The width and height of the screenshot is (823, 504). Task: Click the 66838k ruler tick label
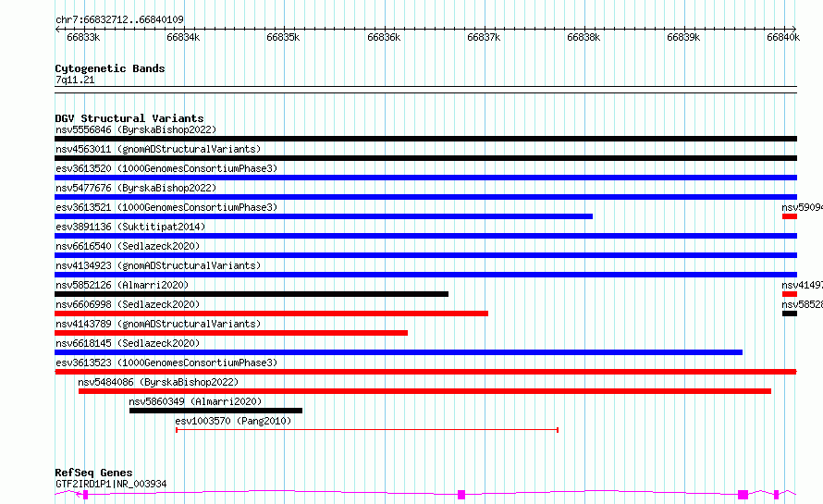pos(583,37)
